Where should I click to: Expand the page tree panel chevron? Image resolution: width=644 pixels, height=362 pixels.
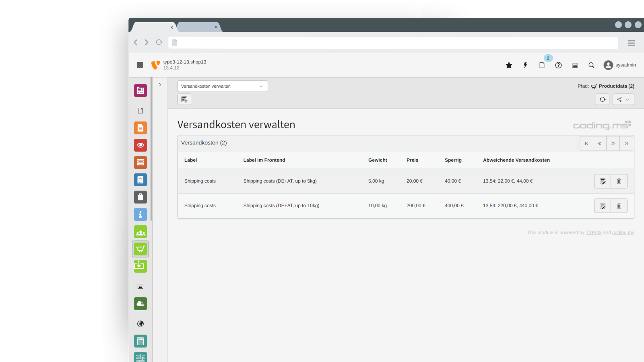coord(160,85)
